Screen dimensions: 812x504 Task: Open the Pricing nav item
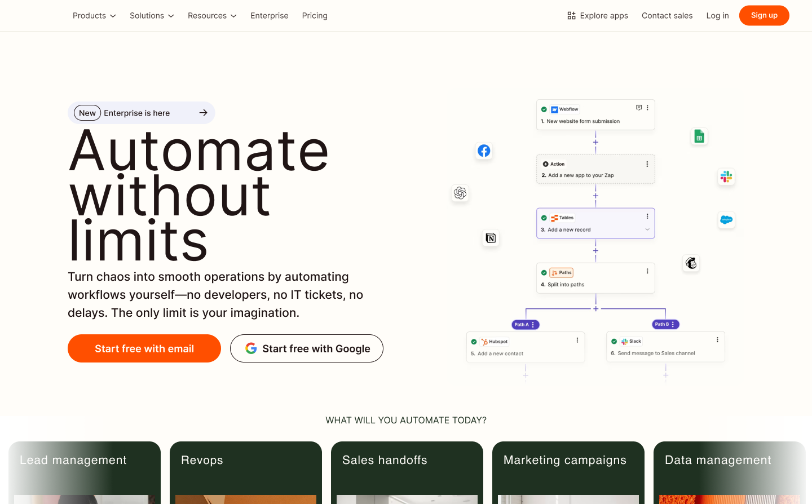point(315,16)
